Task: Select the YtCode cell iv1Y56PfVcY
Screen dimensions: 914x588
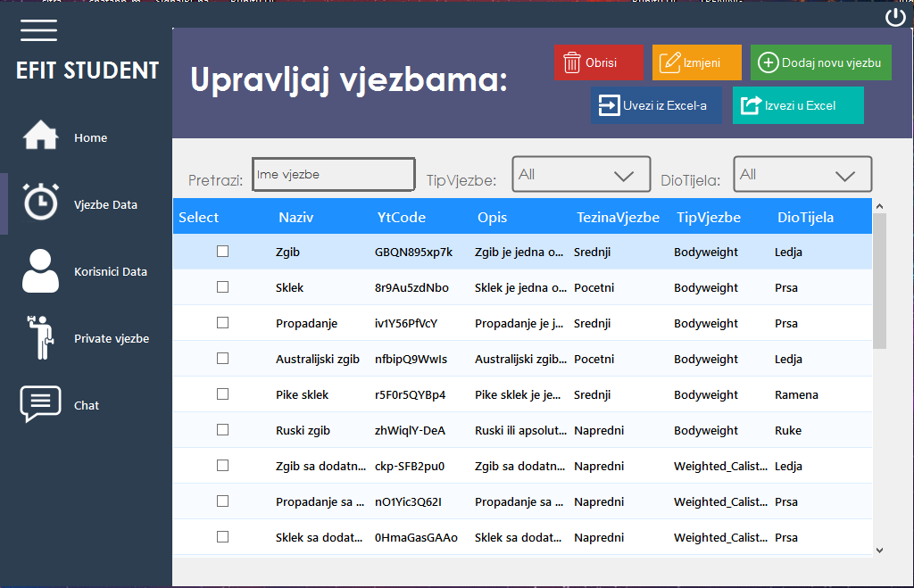Action: point(406,323)
